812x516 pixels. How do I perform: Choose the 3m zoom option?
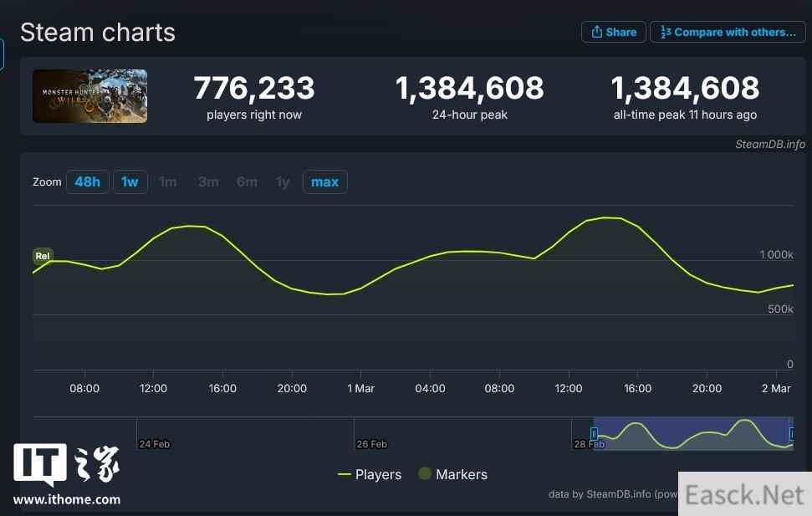tap(208, 181)
